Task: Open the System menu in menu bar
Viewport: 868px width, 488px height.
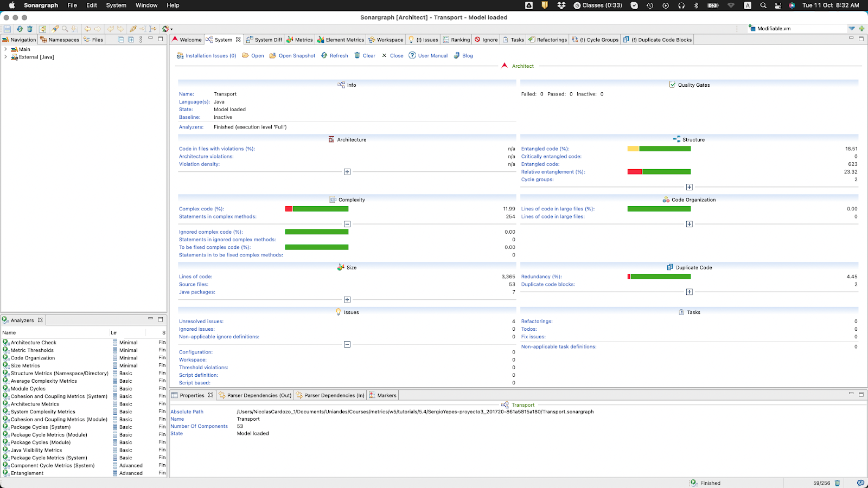Action: (116, 5)
